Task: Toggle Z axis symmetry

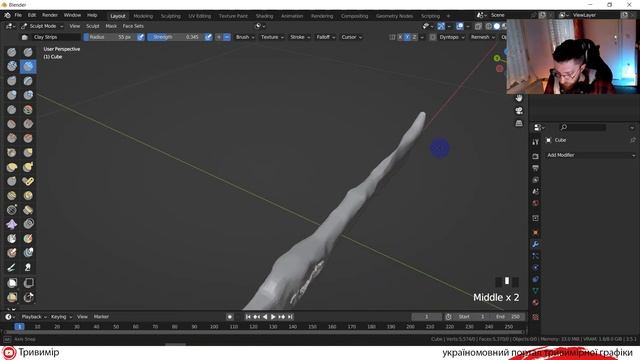Action: (415, 37)
